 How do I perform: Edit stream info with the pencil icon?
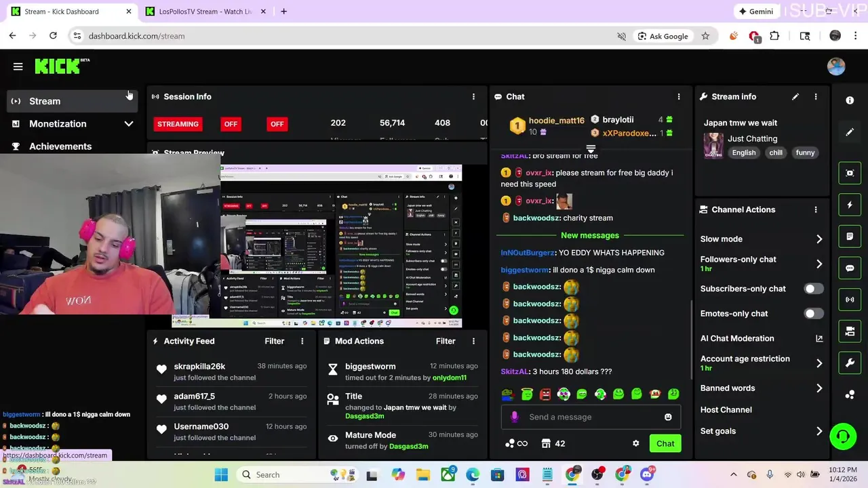coord(795,97)
